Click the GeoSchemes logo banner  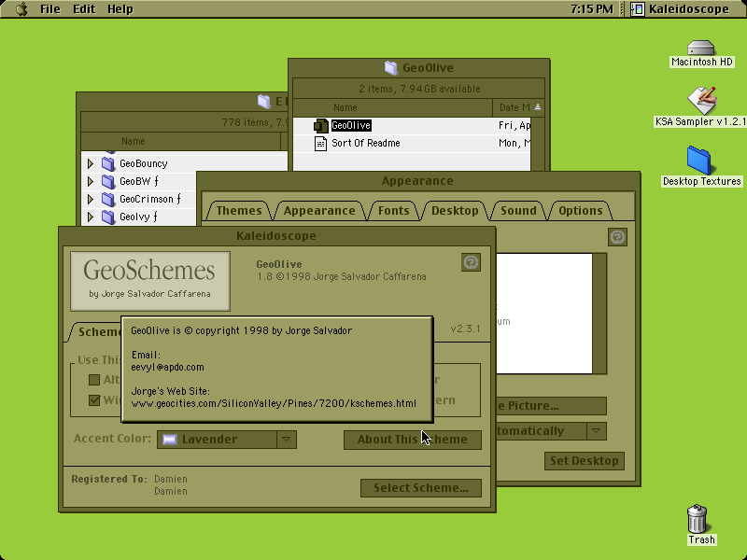[150, 282]
